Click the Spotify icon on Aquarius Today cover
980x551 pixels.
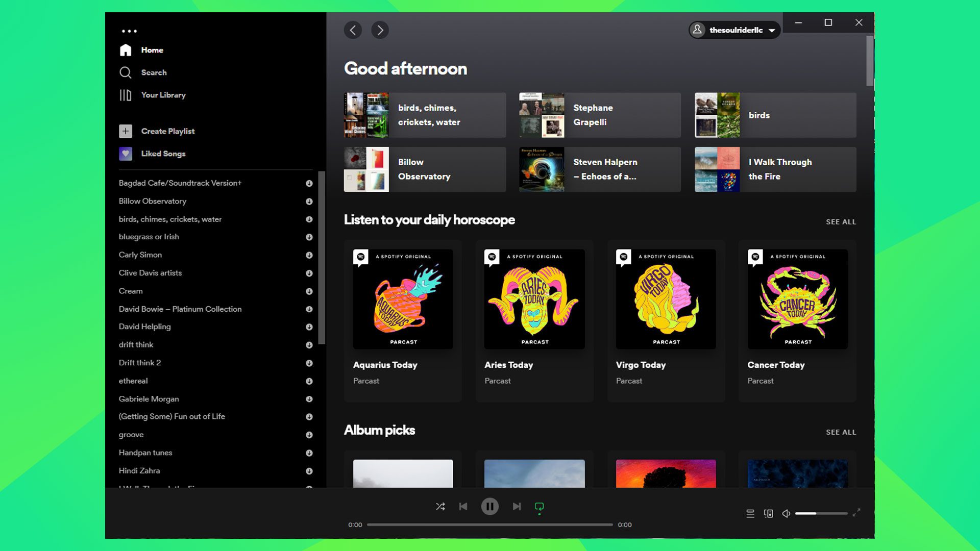[361, 257]
